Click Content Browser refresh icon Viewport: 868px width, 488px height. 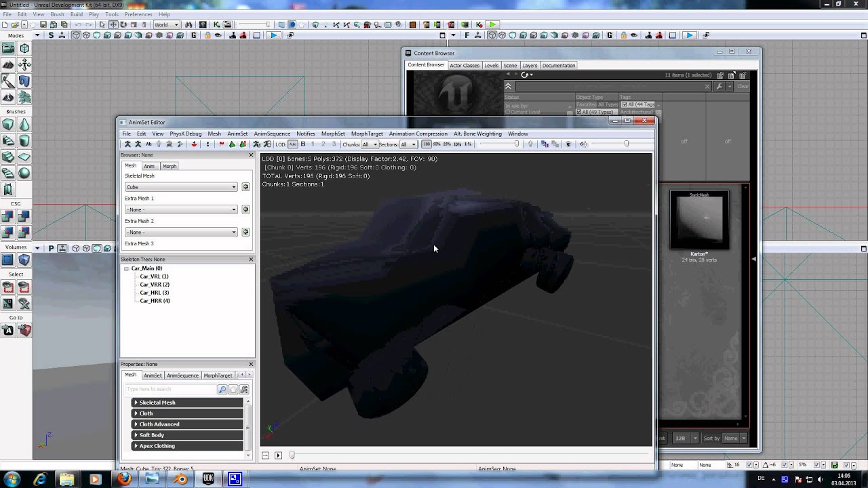point(525,75)
